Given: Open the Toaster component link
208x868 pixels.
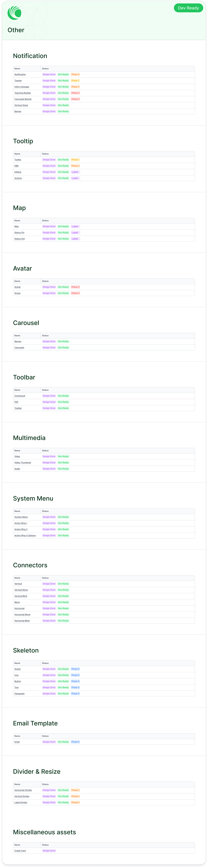Looking at the screenshot, I should 18,81.
